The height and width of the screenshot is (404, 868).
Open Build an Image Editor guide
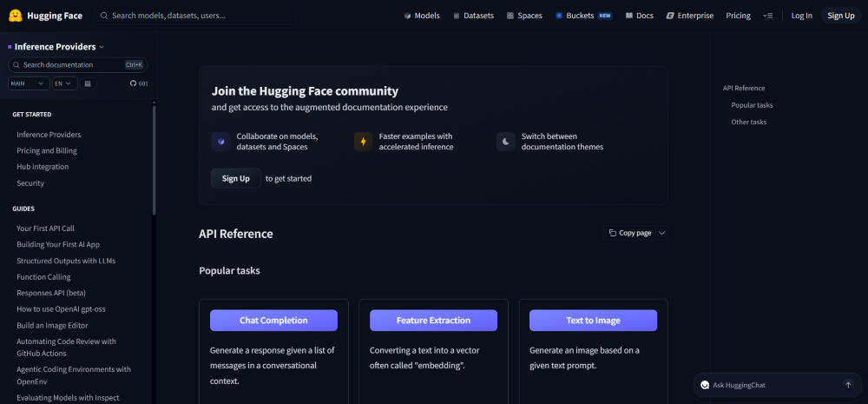52,325
